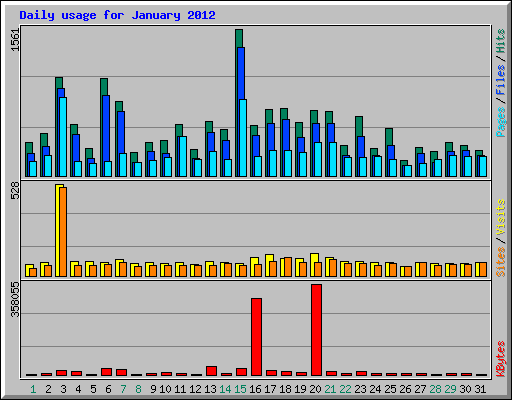Select day label 17 on the x-axis
The height and width of the screenshot is (400, 512).
[x=270, y=389]
